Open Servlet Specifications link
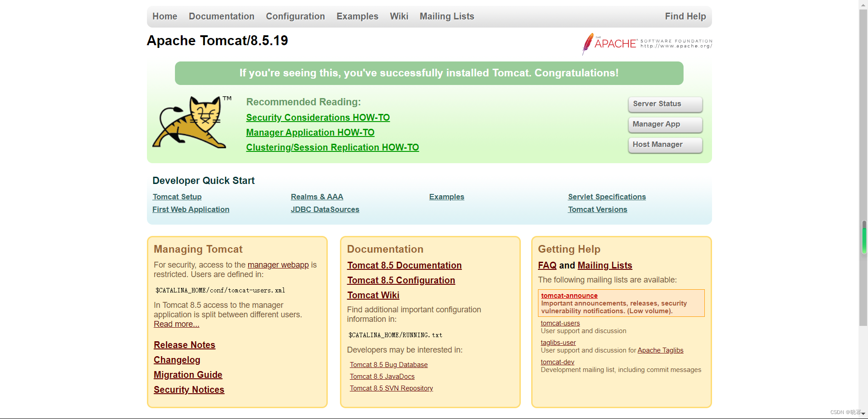The width and height of the screenshot is (868, 419). pos(607,197)
